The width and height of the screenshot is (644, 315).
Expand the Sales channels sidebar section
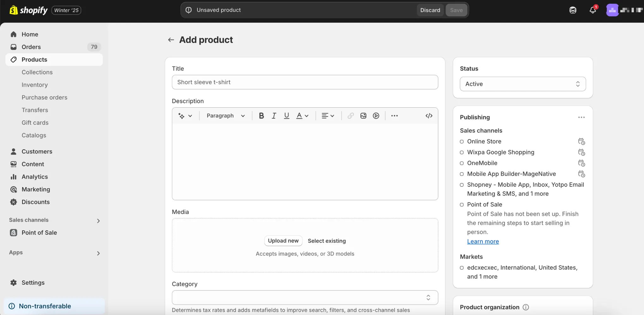98,221
